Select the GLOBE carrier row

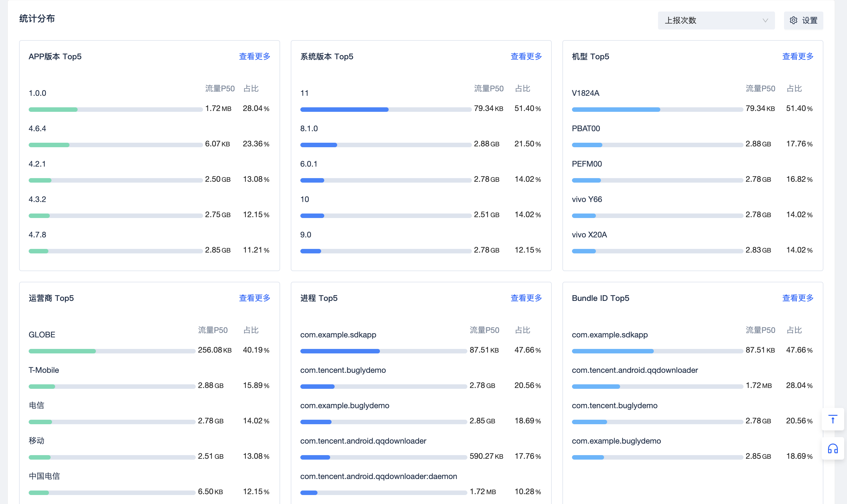pyautogui.click(x=42, y=335)
